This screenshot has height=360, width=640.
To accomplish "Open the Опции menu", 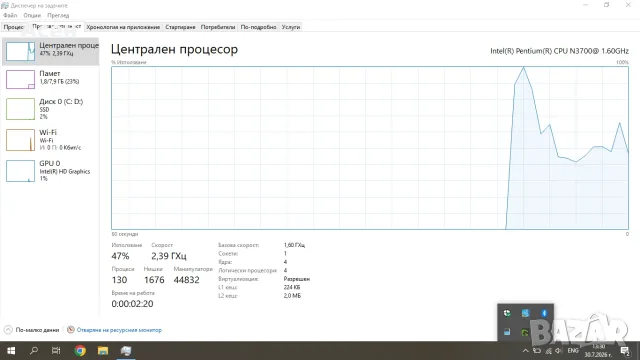I will 32,15.
